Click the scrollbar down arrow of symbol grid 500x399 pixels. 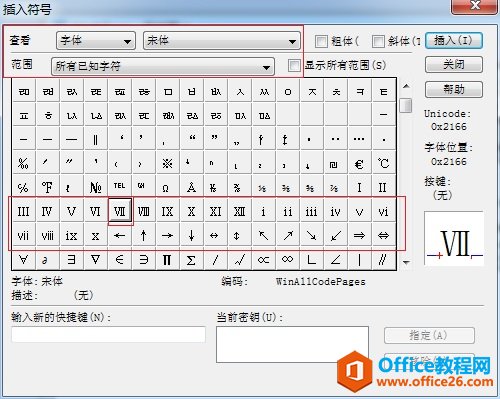click(x=406, y=262)
